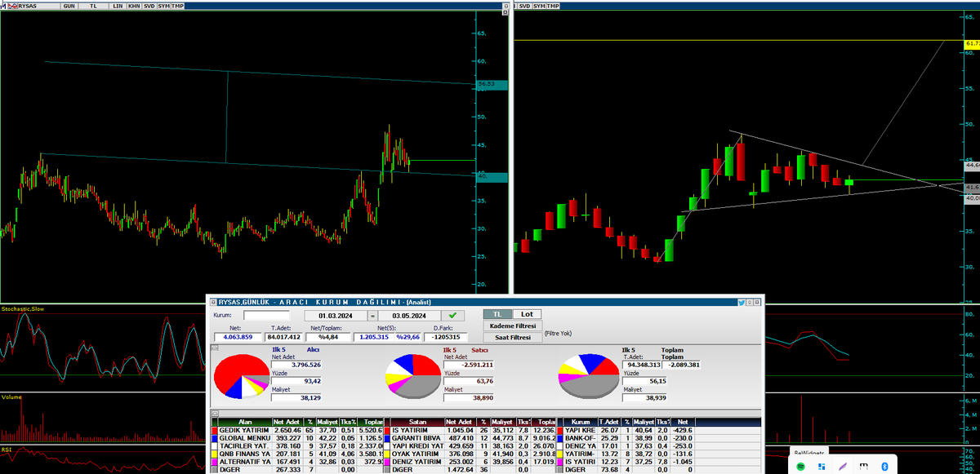Click the Saat Filtresi button
Image resolution: width=980 pixels, height=474 pixels.
(512, 337)
